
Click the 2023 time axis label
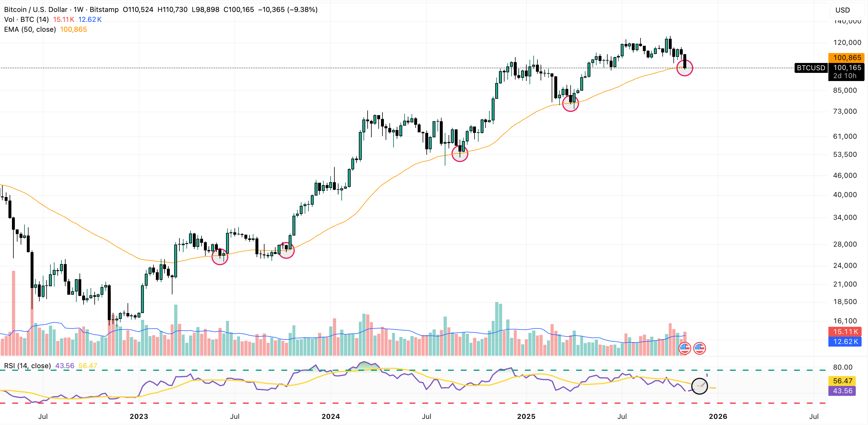pos(139,417)
